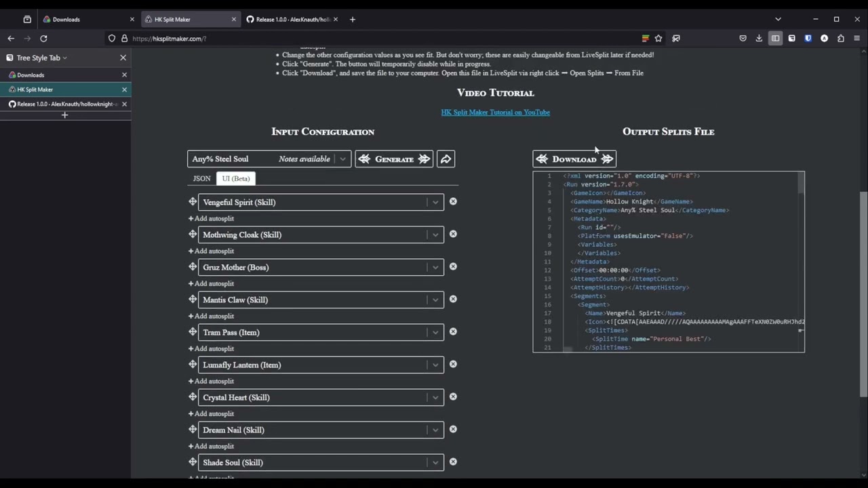
Task: Expand the Mothwing Cloak (Skill) dropdown
Action: point(435,235)
